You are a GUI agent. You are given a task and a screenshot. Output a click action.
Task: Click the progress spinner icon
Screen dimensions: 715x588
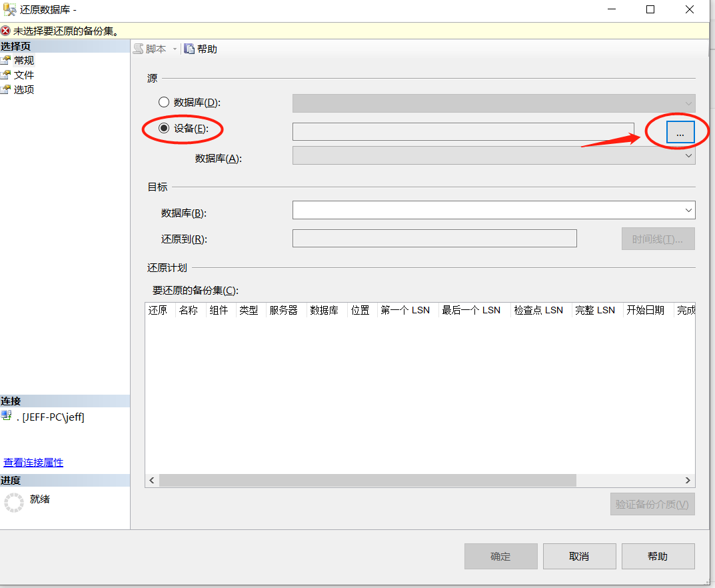14,502
